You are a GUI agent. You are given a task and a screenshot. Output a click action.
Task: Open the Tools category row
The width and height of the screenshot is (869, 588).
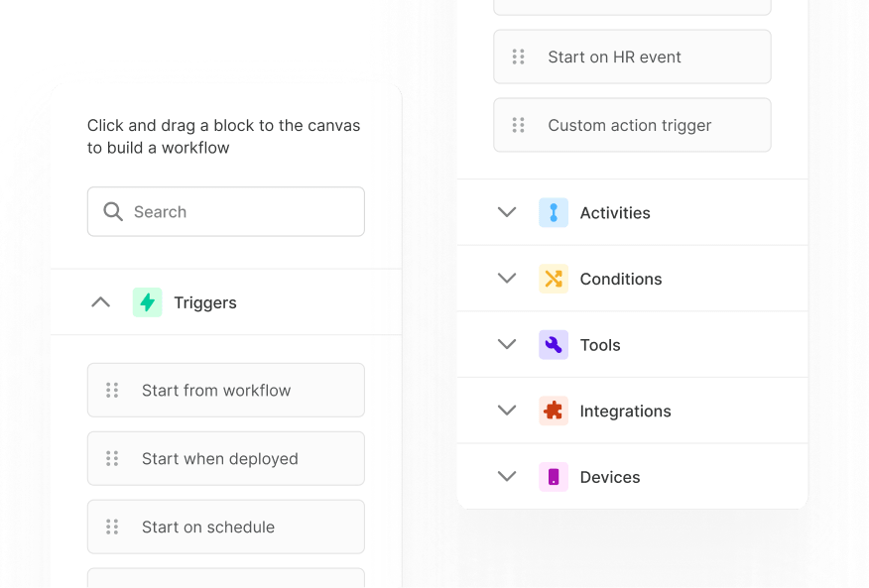[x=600, y=345]
